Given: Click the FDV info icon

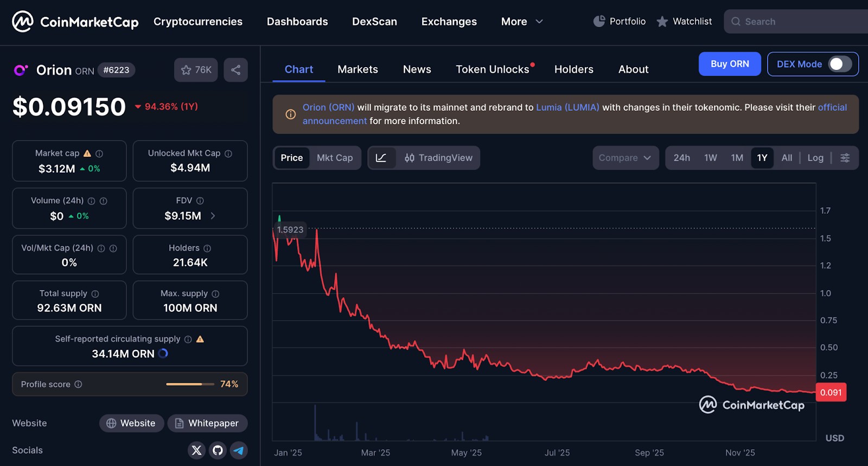Looking at the screenshot, I should click(200, 201).
